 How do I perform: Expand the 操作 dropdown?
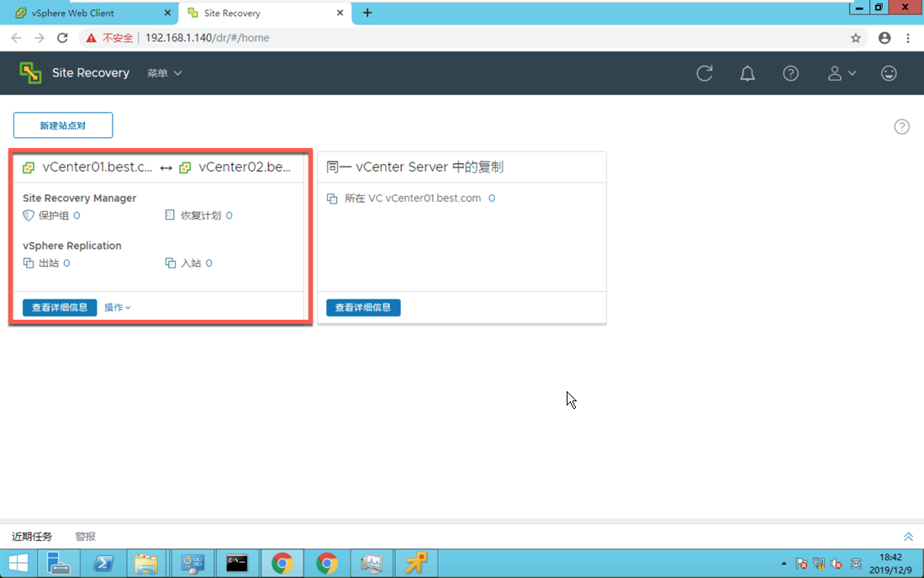click(x=117, y=307)
